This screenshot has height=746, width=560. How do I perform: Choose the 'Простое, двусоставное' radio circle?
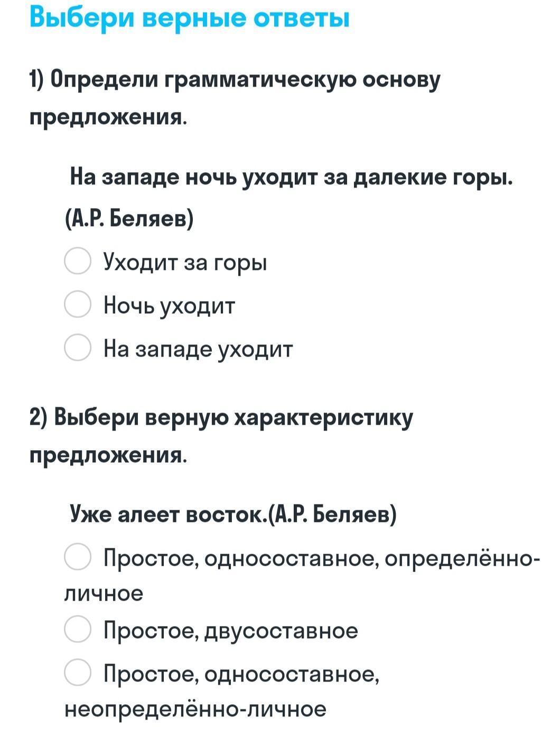(78, 629)
